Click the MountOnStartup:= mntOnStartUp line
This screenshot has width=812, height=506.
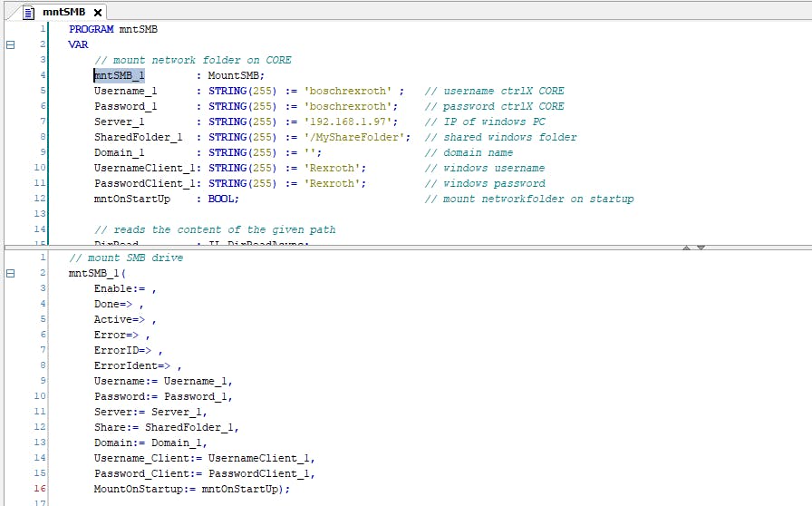(x=191, y=489)
